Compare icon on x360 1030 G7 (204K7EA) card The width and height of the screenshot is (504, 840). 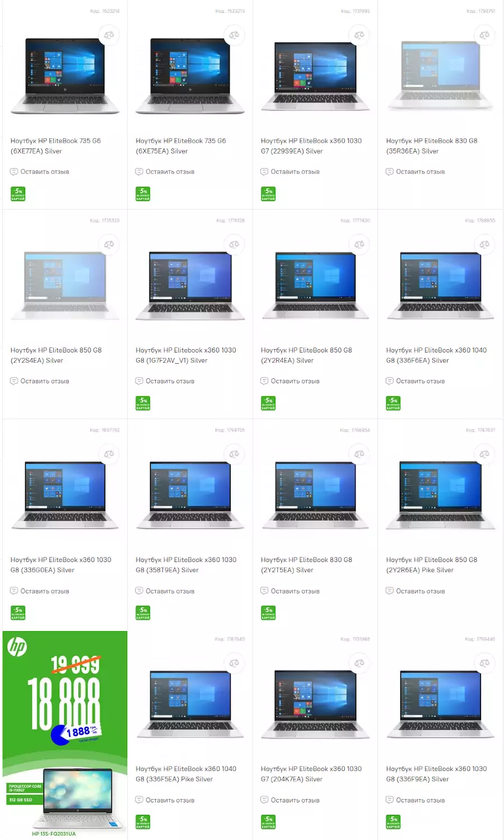pos(360,663)
